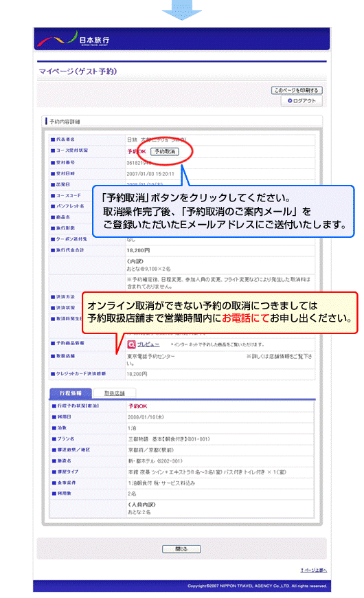Click the pink magnifier preview icon
This screenshot has height=598, width=364.
[x=131, y=344]
